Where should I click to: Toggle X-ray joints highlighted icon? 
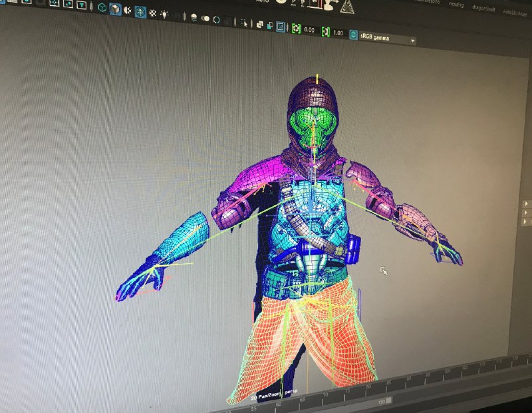(x=281, y=27)
